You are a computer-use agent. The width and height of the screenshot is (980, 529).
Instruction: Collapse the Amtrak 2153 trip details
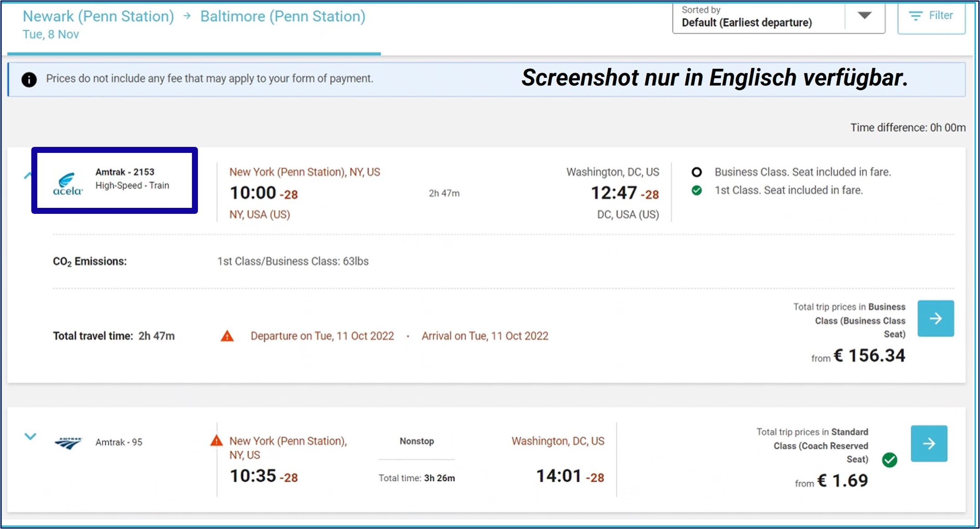tap(27, 175)
